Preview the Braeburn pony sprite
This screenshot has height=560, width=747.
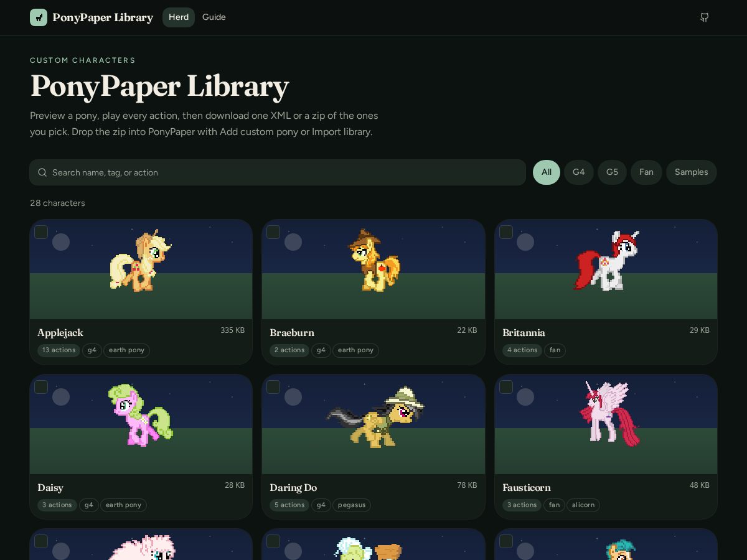(374, 260)
